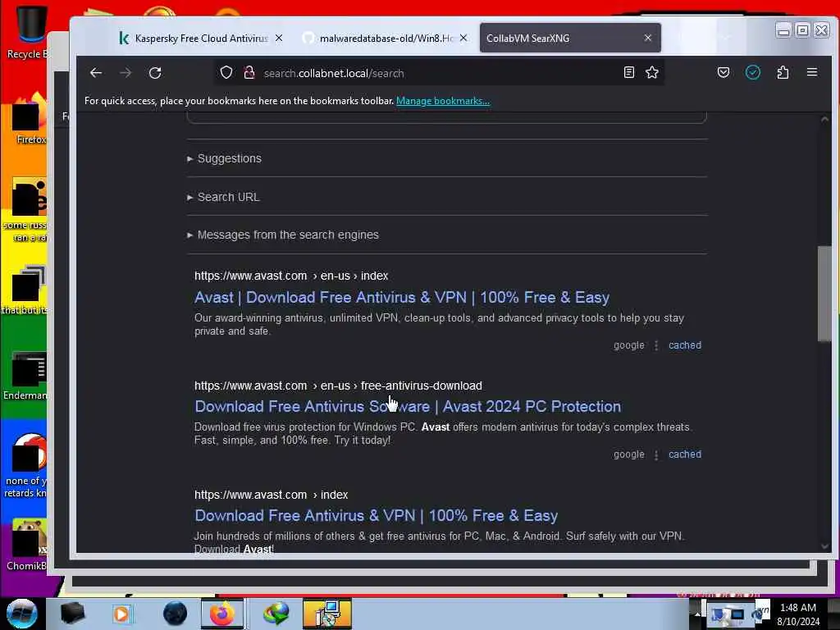Select the Firefox desktop shortcut
Screen dimensions: 840x630
pyautogui.click(x=29, y=119)
